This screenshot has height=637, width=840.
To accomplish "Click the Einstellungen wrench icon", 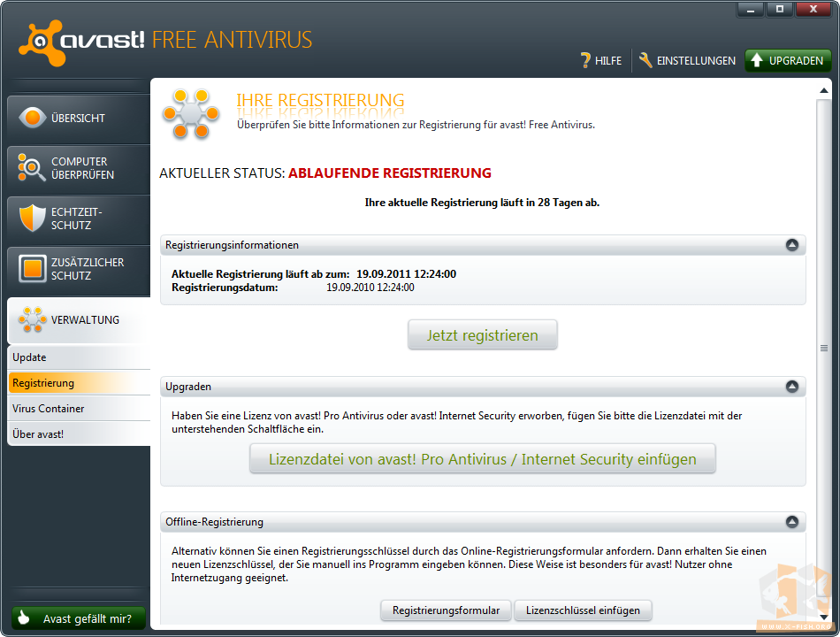I will 645,60.
